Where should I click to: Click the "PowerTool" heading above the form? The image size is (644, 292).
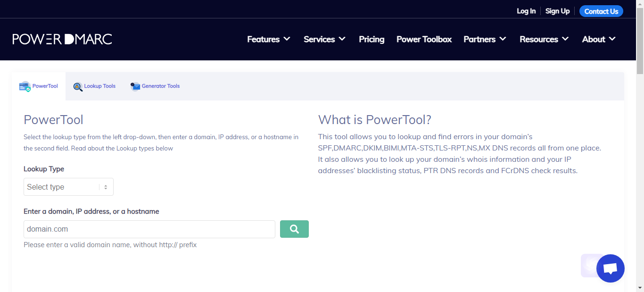pyautogui.click(x=53, y=120)
